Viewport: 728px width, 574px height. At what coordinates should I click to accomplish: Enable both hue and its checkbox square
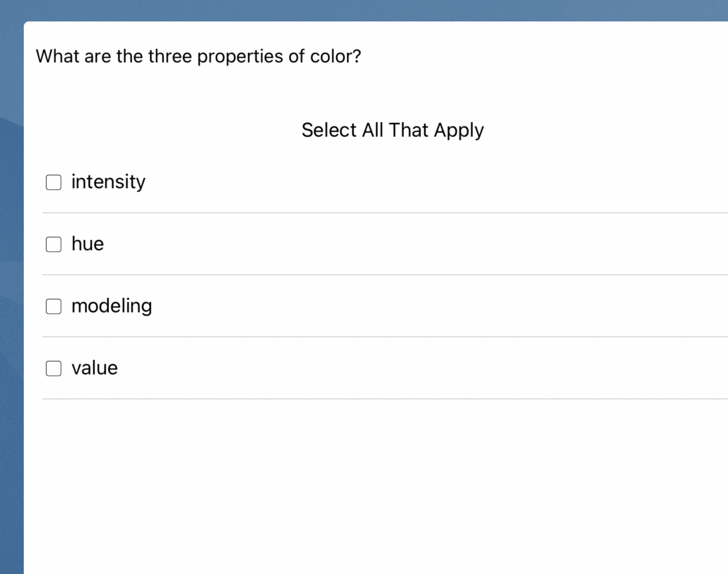(53, 244)
